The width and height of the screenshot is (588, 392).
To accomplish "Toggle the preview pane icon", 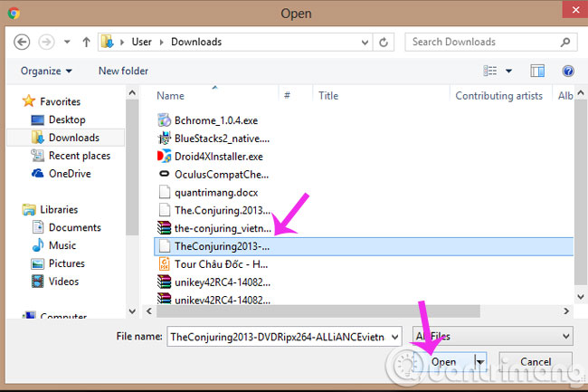I will [x=537, y=71].
